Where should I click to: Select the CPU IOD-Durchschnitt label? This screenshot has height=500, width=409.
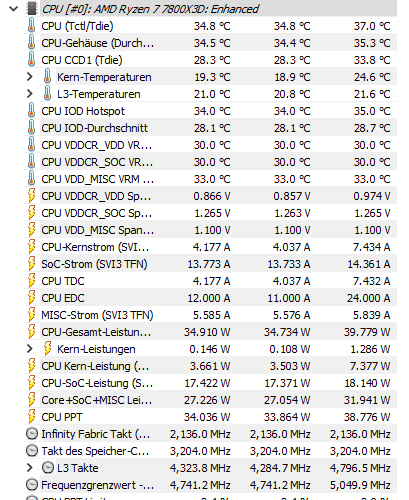94,128
